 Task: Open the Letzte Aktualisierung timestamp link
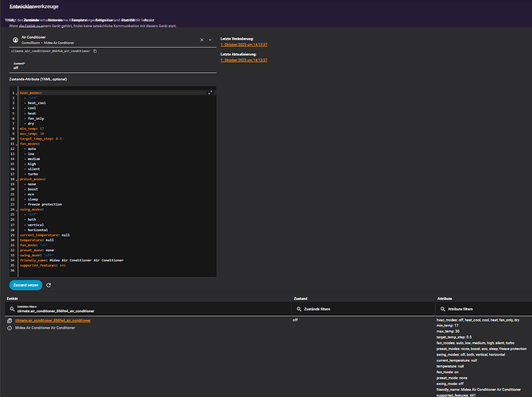point(244,60)
